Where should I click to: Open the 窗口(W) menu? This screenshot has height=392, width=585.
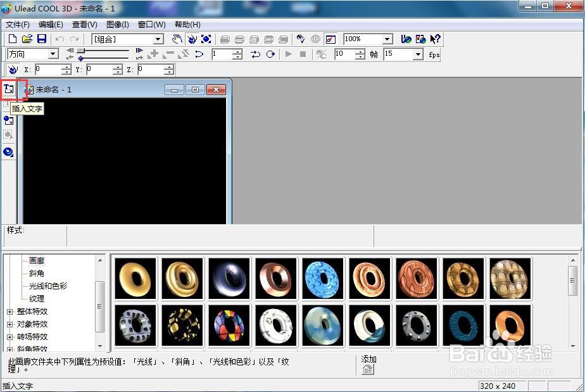tap(151, 25)
